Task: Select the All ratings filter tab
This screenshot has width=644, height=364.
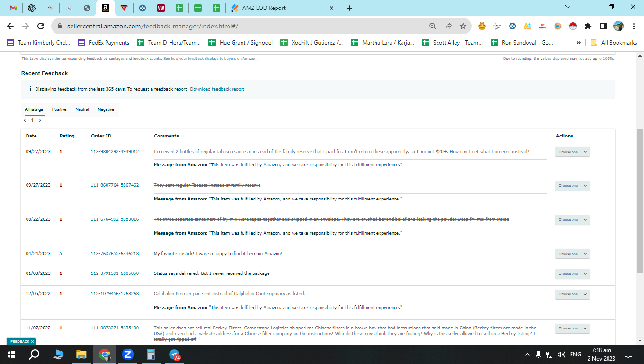Action: point(34,109)
